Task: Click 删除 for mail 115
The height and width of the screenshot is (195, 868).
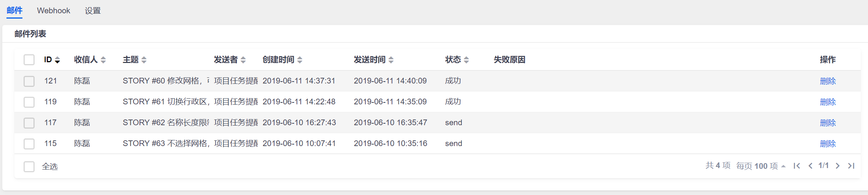Action: pos(828,144)
